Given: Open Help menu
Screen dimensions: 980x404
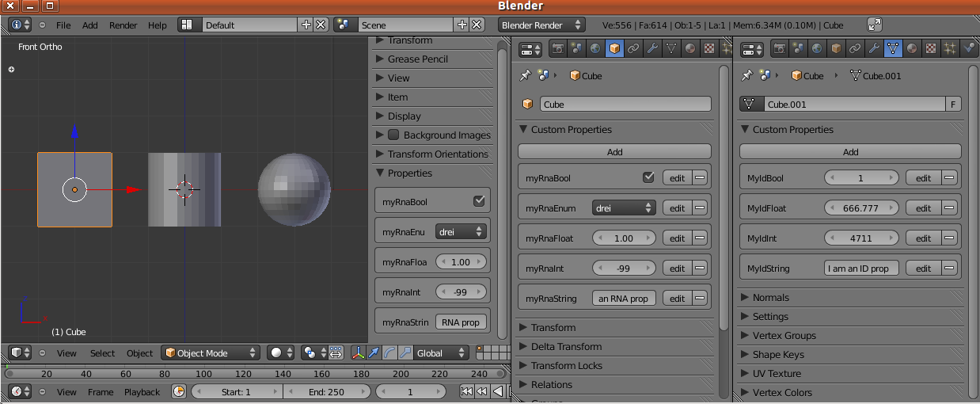Looking at the screenshot, I should 158,25.
